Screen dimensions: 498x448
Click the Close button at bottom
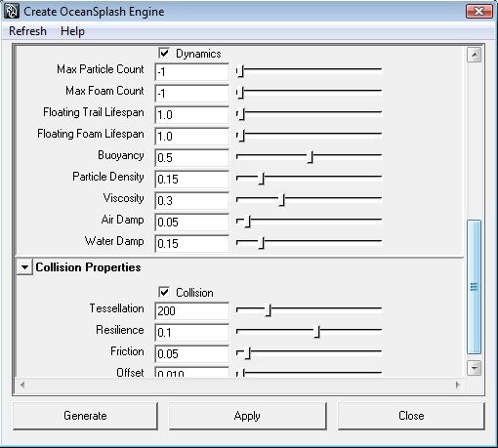point(411,416)
